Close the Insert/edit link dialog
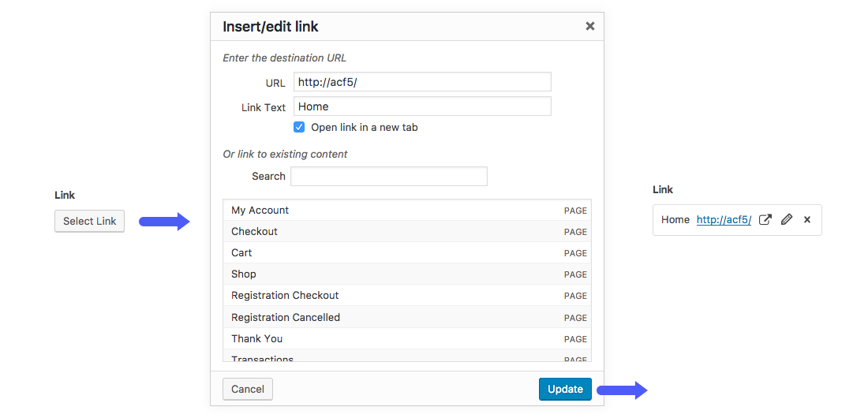The width and height of the screenshot is (868, 418). pyautogui.click(x=589, y=26)
